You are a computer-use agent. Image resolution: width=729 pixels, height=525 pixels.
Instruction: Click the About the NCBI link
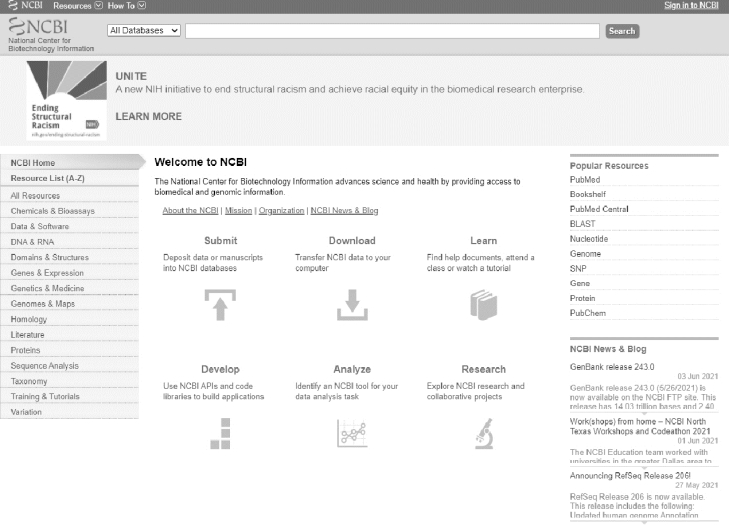[x=190, y=211]
